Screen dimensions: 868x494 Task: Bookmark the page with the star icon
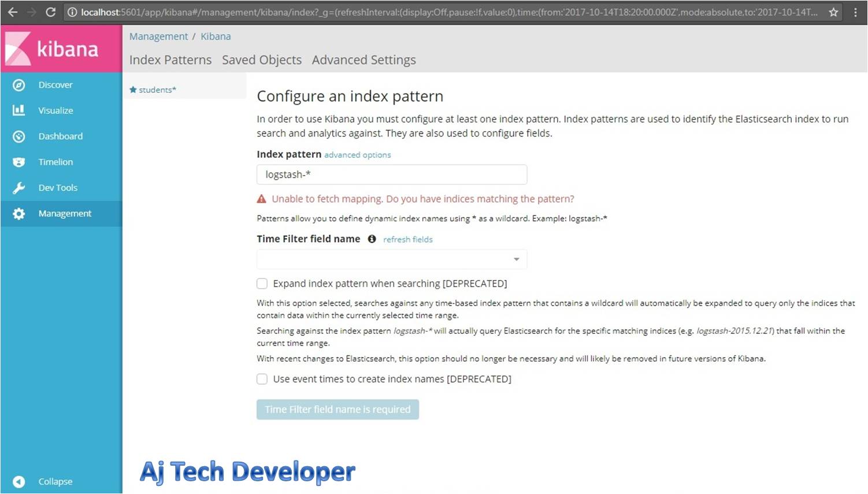(833, 12)
